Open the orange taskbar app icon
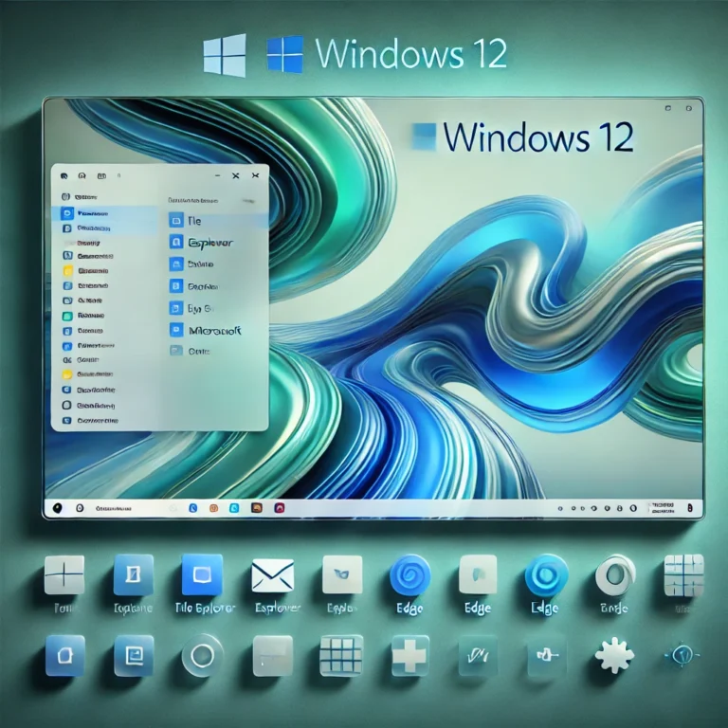The width and height of the screenshot is (728, 728). [213, 508]
